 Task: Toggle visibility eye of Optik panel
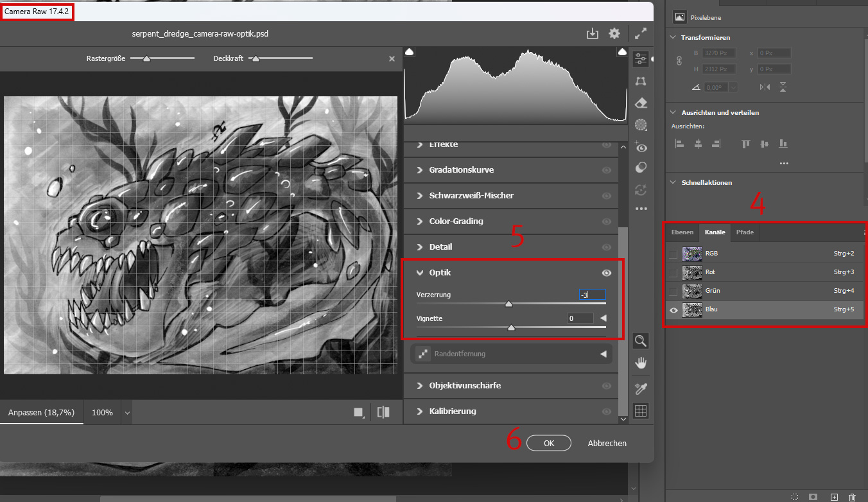click(606, 273)
